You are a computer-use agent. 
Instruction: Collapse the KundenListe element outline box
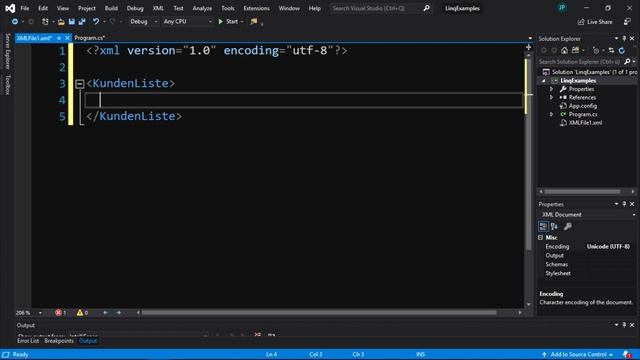80,84
